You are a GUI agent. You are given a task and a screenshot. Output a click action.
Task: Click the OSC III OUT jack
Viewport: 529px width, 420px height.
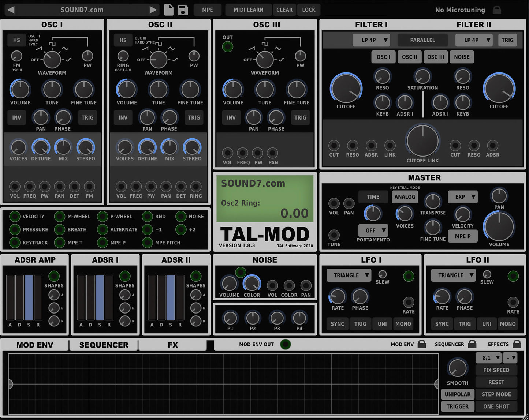click(x=228, y=46)
